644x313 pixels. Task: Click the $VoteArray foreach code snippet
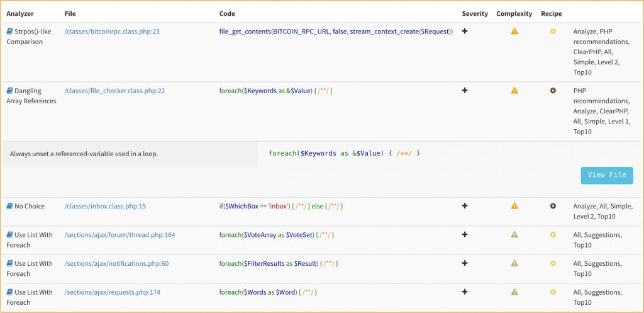click(277, 235)
